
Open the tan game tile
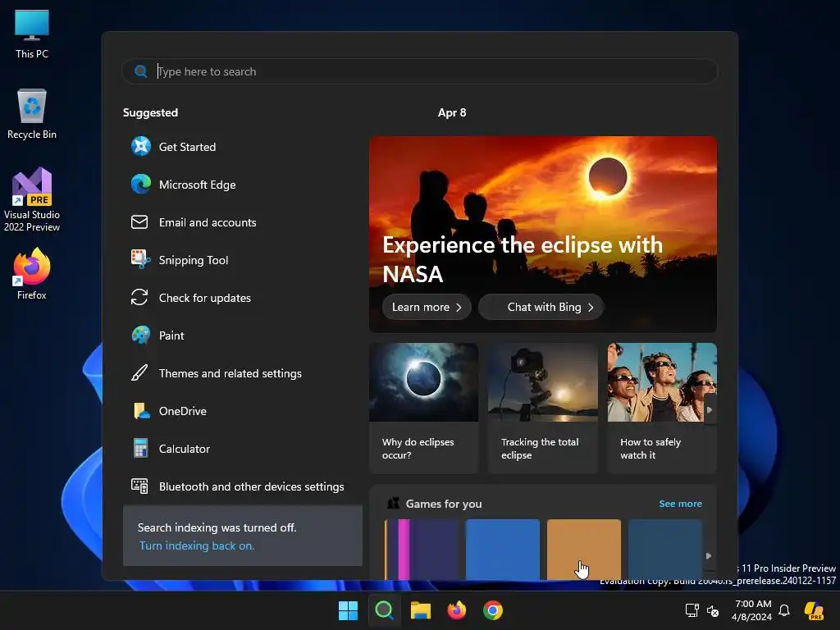[584, 549]
